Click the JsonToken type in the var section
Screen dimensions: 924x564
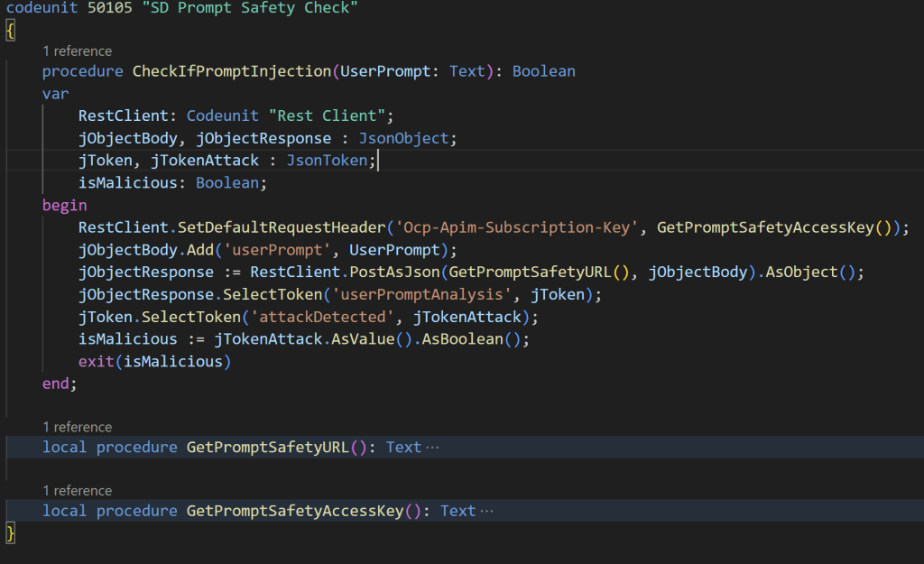(327, 161)
